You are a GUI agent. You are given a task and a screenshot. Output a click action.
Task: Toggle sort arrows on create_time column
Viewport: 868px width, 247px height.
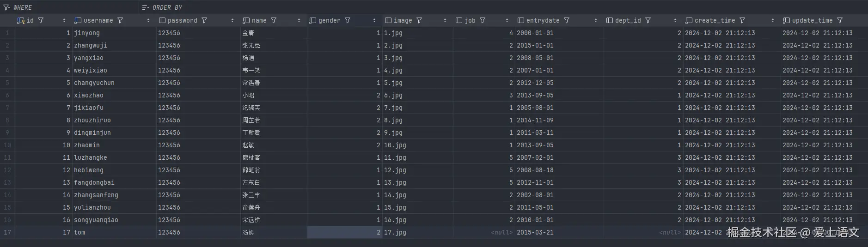(772, 20)
